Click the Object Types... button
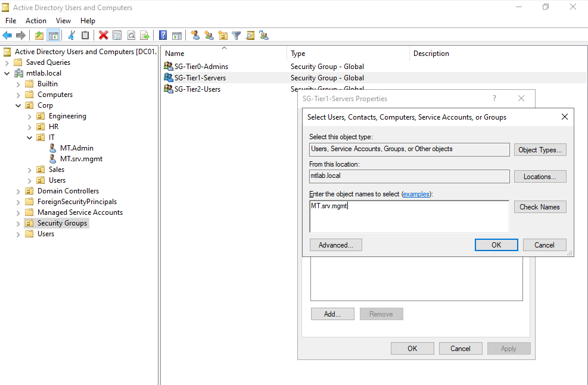 pos(540,150)
